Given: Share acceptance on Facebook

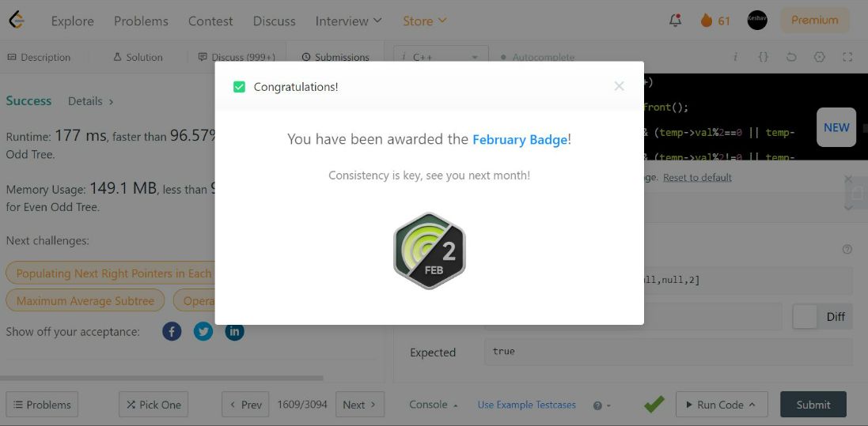Looking at the screenshot, I should tap(172, 332).
